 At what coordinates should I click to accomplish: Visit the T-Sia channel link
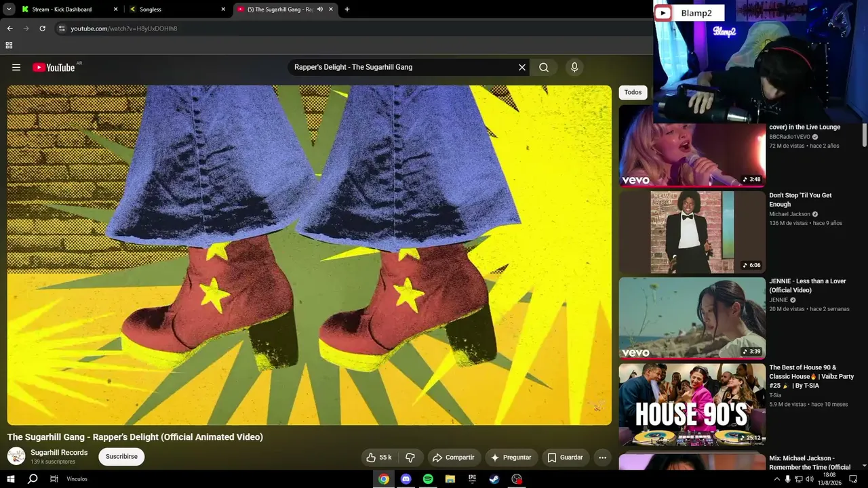coord(775,395)
